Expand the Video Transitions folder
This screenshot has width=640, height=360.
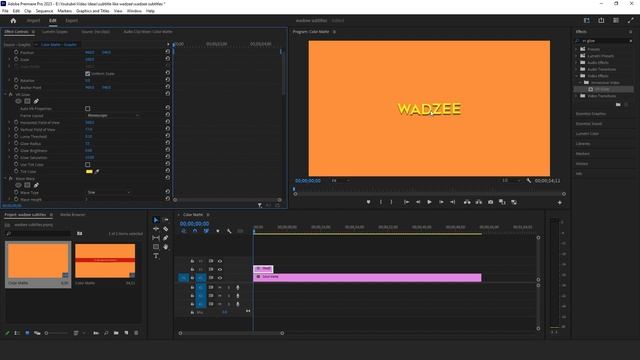coord(577,96)
